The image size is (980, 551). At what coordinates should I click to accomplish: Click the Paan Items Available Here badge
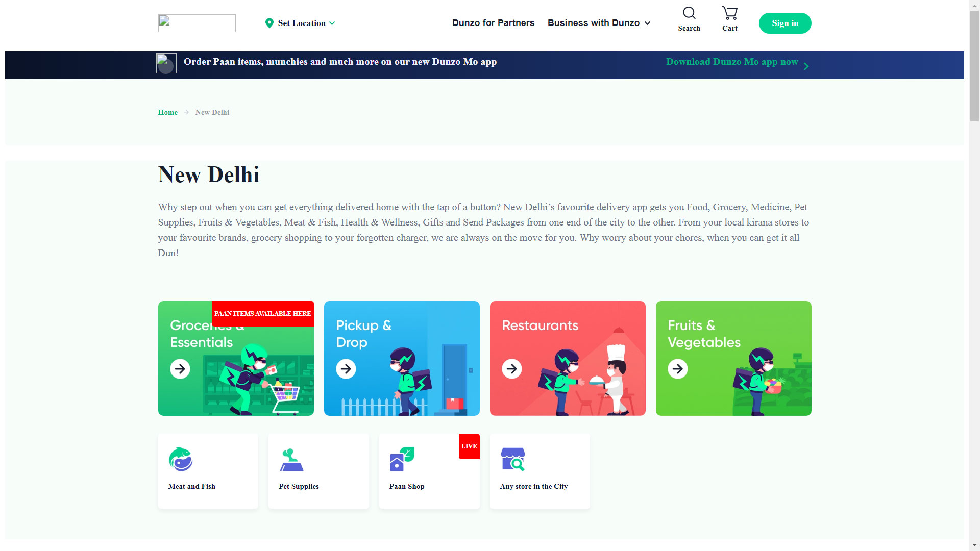[263, 314]
